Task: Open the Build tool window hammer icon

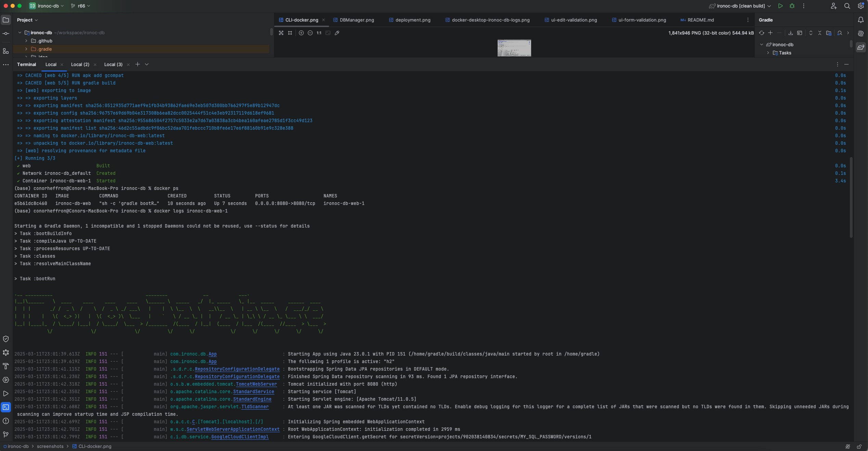Action: pyautogui.click(x=6, y=366)
